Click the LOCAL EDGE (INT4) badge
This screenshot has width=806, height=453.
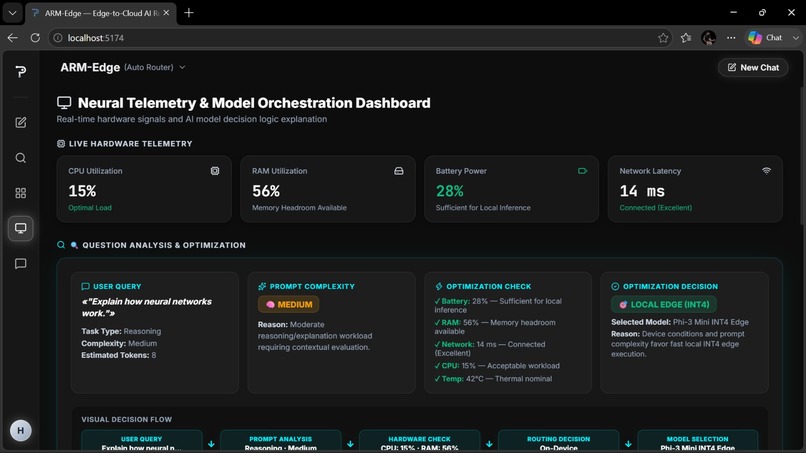(664, 304)
